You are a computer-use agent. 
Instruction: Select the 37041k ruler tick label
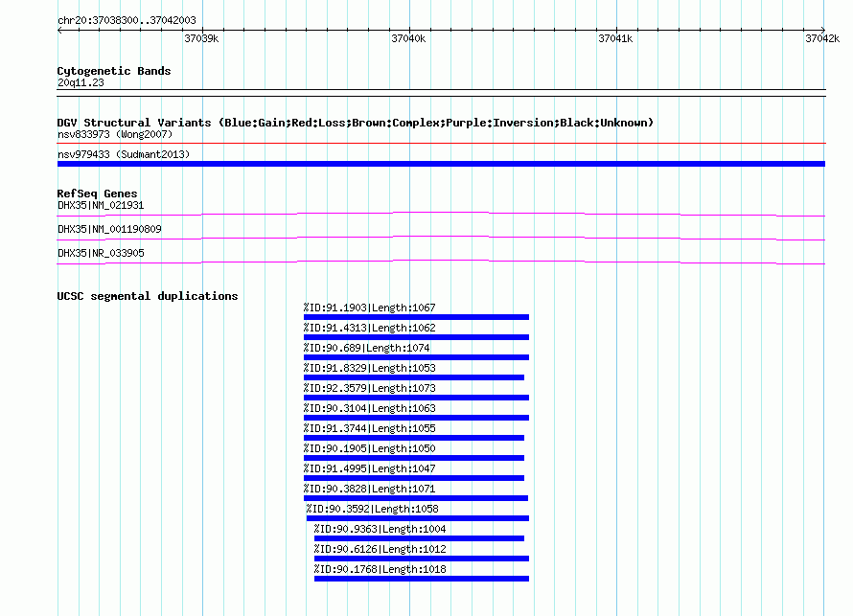click(x=615, y=38)
